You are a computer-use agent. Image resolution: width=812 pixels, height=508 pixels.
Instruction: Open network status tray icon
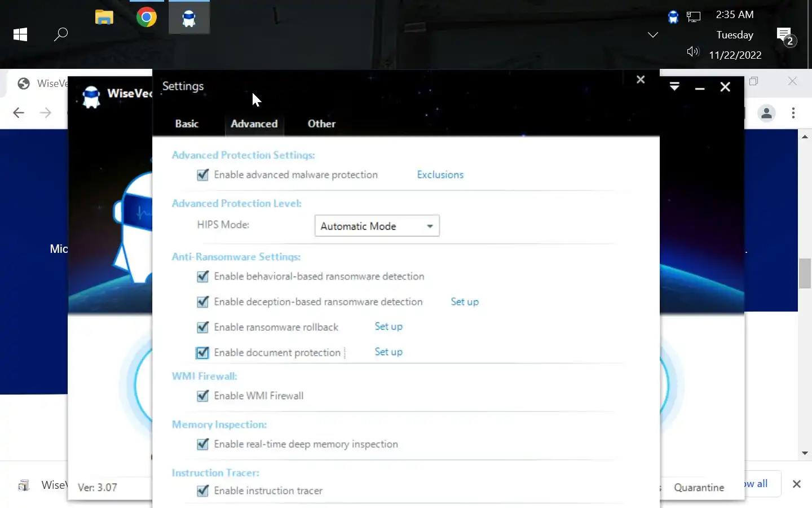694,17
